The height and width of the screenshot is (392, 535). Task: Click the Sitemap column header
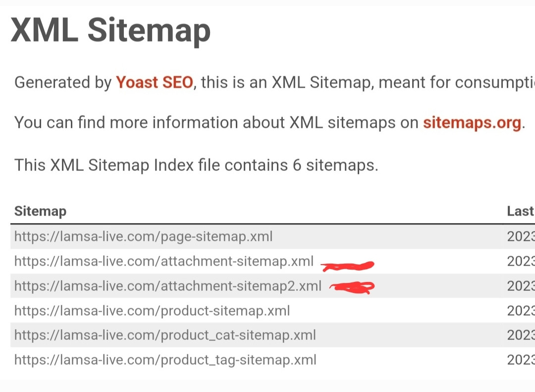(x=40, y=212)
